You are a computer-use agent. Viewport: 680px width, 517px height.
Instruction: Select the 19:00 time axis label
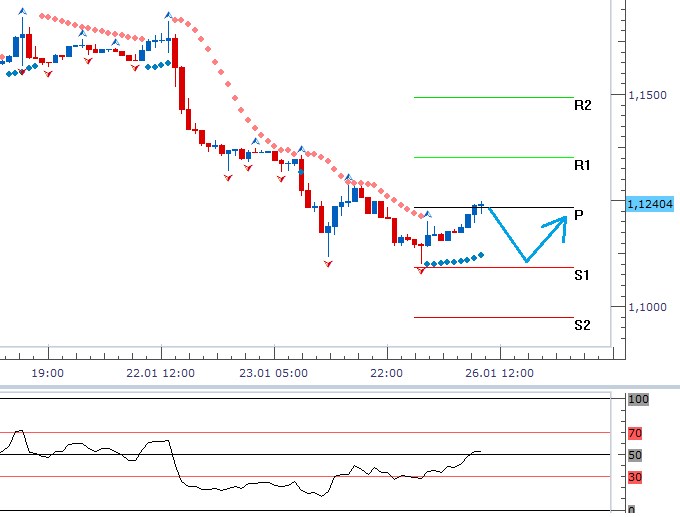click(48, 373)
